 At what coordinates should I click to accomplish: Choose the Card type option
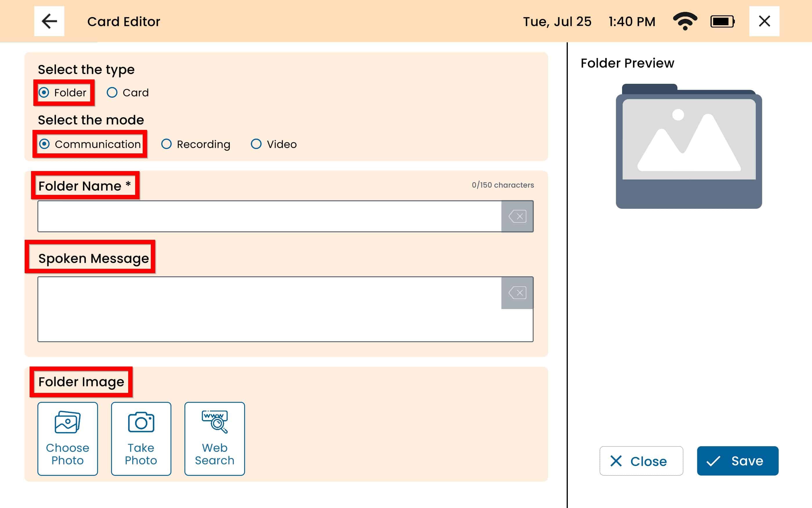point(112,92)
